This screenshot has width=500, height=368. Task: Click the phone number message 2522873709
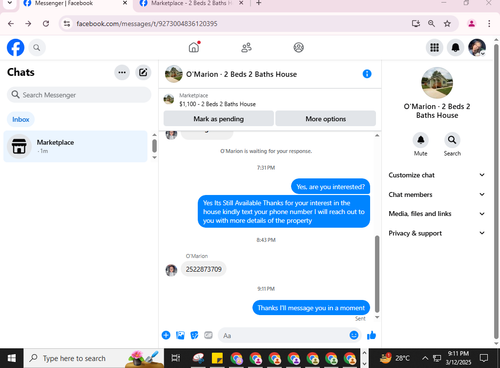204,269
